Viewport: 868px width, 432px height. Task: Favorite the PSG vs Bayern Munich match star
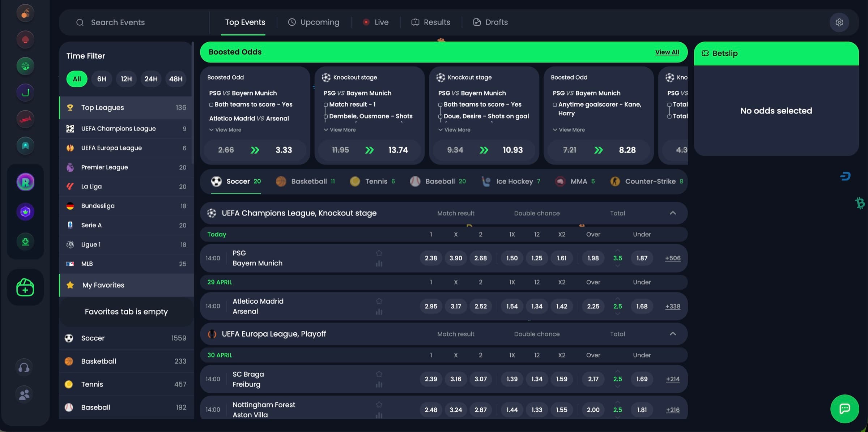click(x=379, y=253)
